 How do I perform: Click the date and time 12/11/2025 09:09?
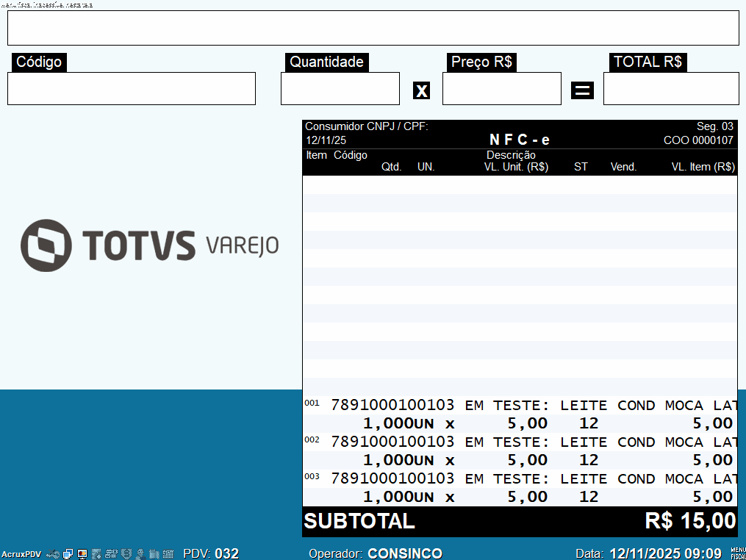pos(665,554)
